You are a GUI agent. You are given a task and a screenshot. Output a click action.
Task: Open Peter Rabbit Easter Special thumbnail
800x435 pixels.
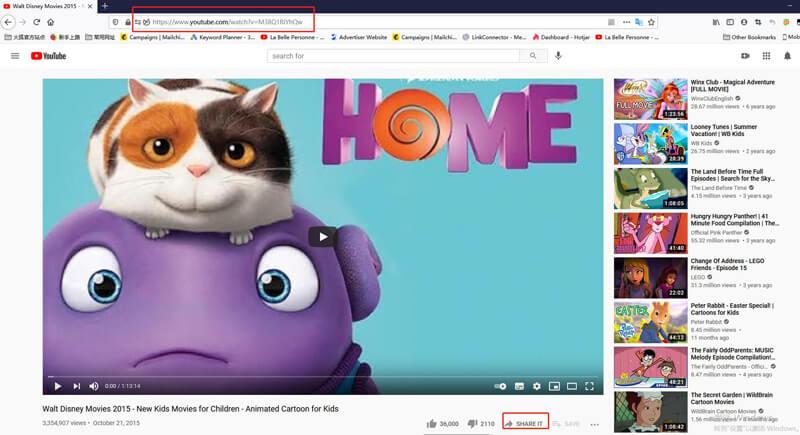(651, 322)
